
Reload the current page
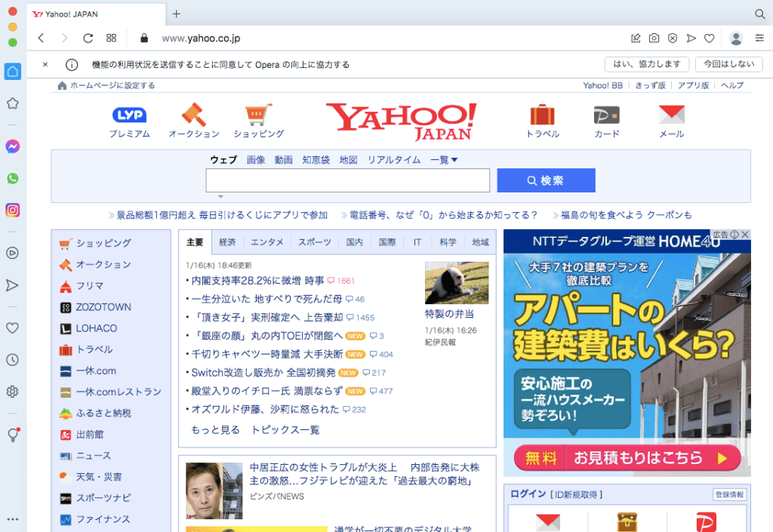click(88, 38)
